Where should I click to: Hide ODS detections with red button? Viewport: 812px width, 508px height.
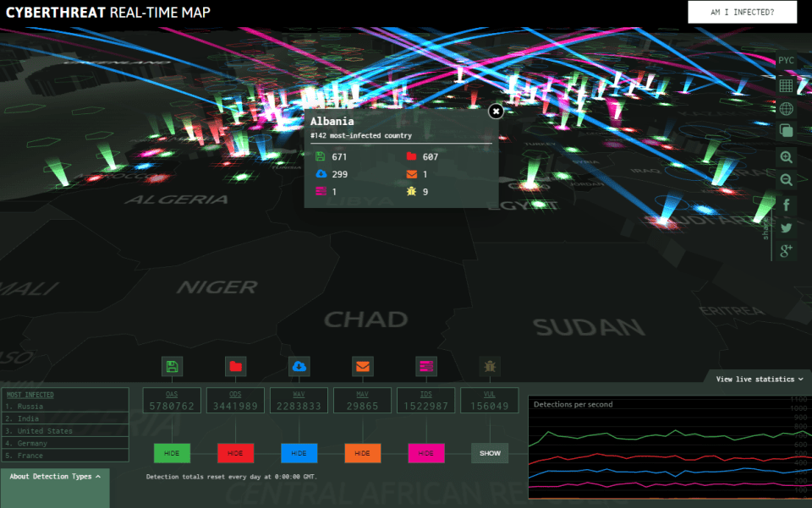click(235, 453)
